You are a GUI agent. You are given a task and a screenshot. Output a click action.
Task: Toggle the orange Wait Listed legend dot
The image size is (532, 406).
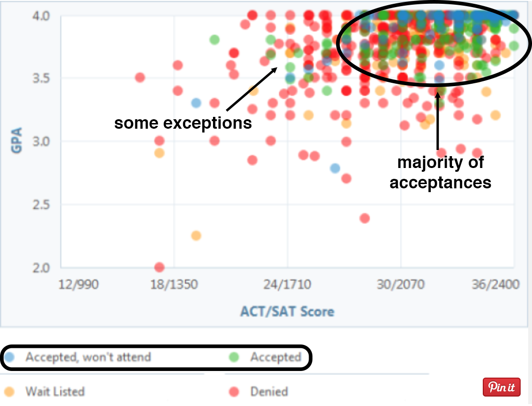(9, 392)
